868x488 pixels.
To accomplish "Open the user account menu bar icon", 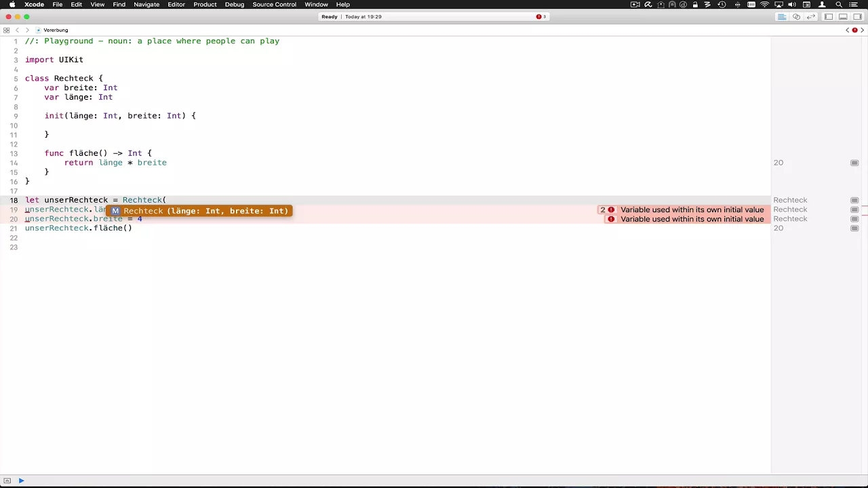I will click(822, 5).
